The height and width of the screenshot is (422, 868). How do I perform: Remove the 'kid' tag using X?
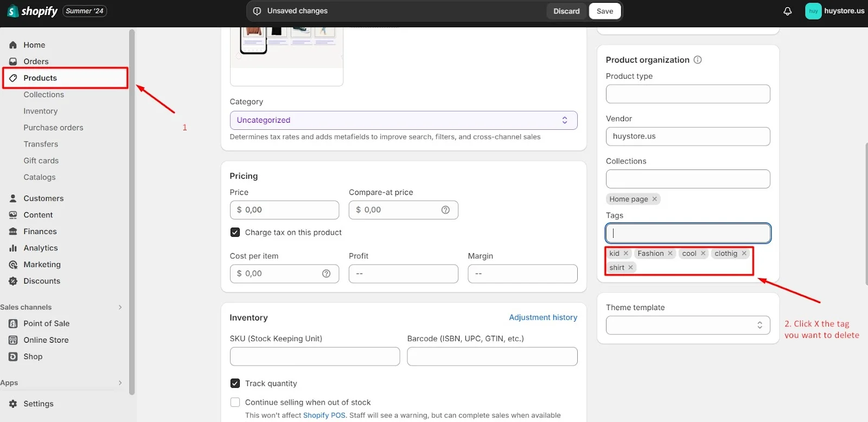pyautogui.click(x=626, y=254)
